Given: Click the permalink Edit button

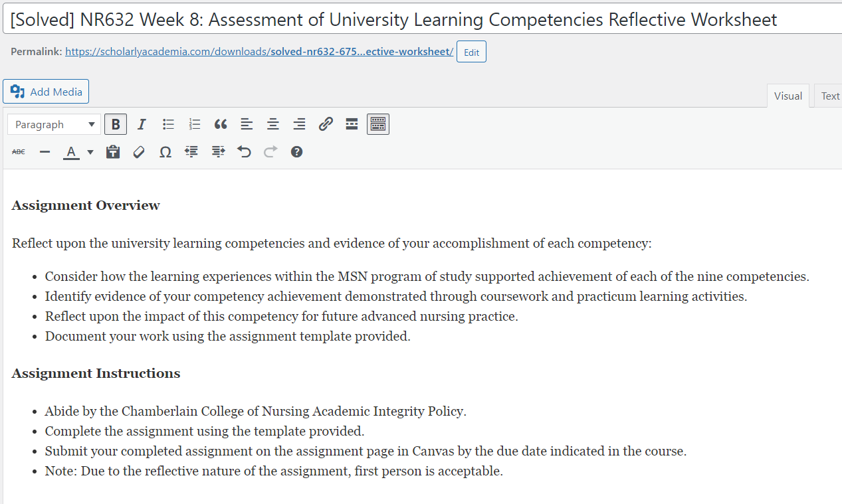Looking at the screenshot, I should click(x=471, y=52).
